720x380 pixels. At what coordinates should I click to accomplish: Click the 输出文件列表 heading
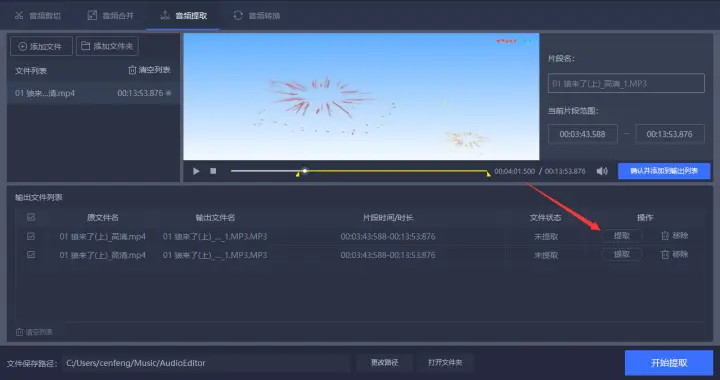click(x=39, y=197)
